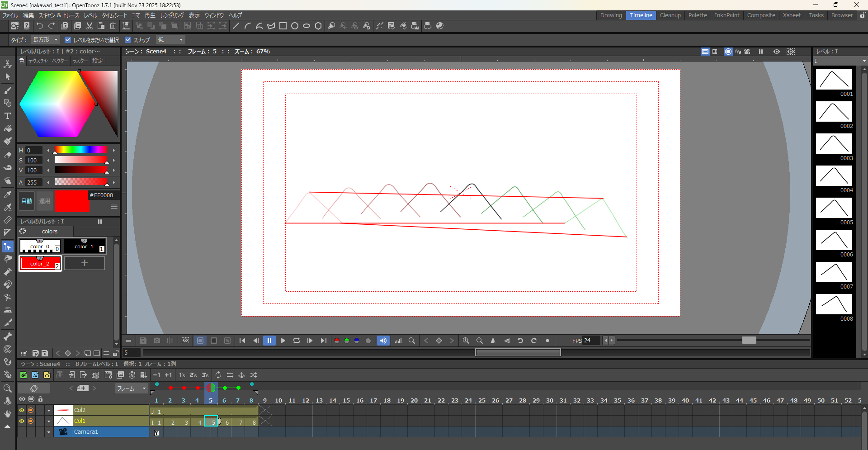
Task: Select the 0003 frame thumbnail in level strip
Action: tap(834, 144)
